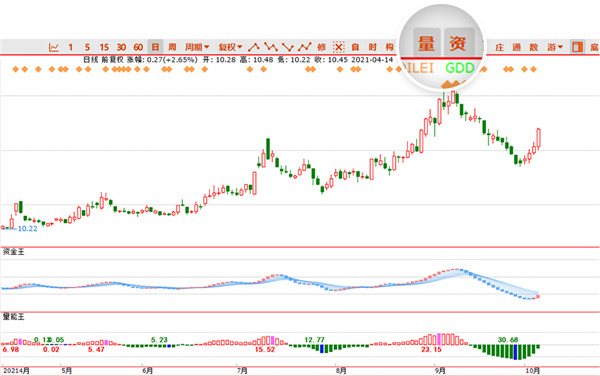This screenshot has width=600, height=376.
Task: Click the 庄 toolbar button
Action: [499, 47]
